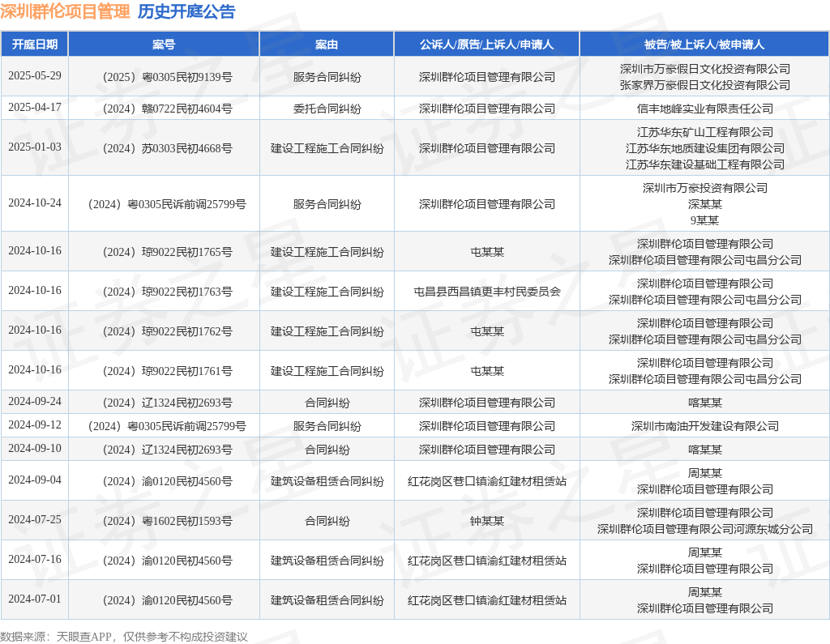Click the date 2024-07-16
Image resolution: width=830 pixels, height=644 pixels.
coord(35,559)
